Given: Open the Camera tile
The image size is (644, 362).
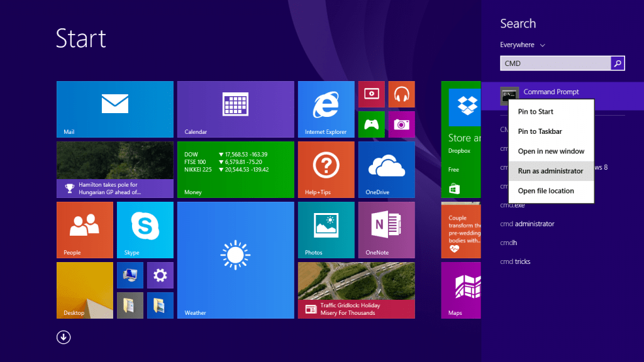Looking at the screenshot, I should click(x=402, y=124).
